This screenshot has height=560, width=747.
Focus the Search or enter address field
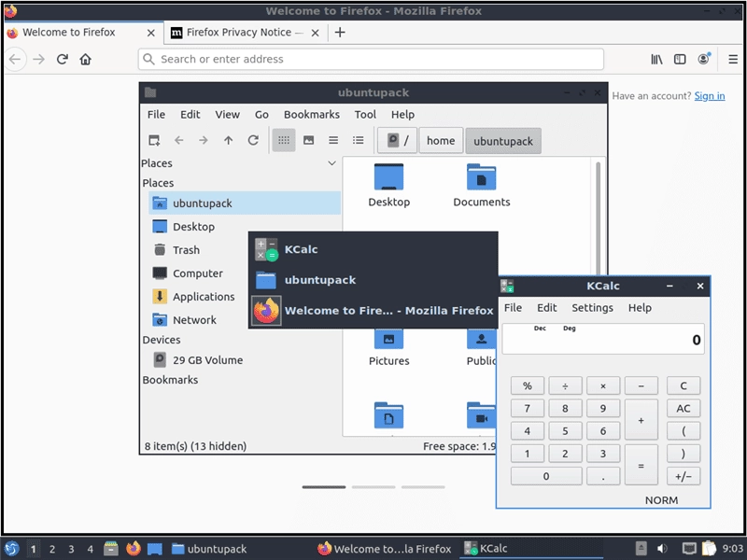371,59
